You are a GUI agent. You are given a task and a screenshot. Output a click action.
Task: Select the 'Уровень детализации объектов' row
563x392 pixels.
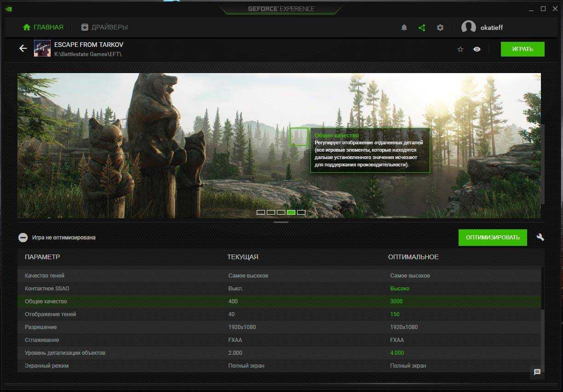[x=279, y=353]
